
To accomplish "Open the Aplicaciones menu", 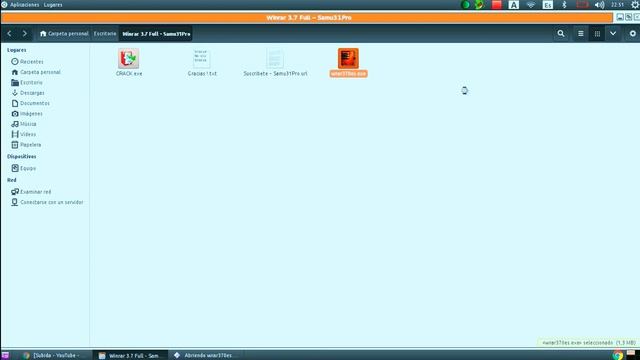I will click(24, 5).
